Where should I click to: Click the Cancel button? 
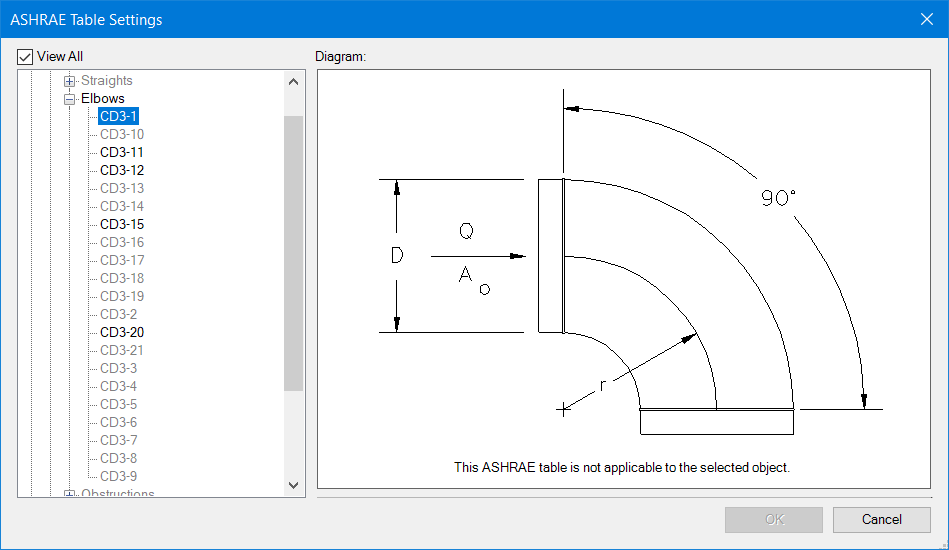[x=881, y=520]
